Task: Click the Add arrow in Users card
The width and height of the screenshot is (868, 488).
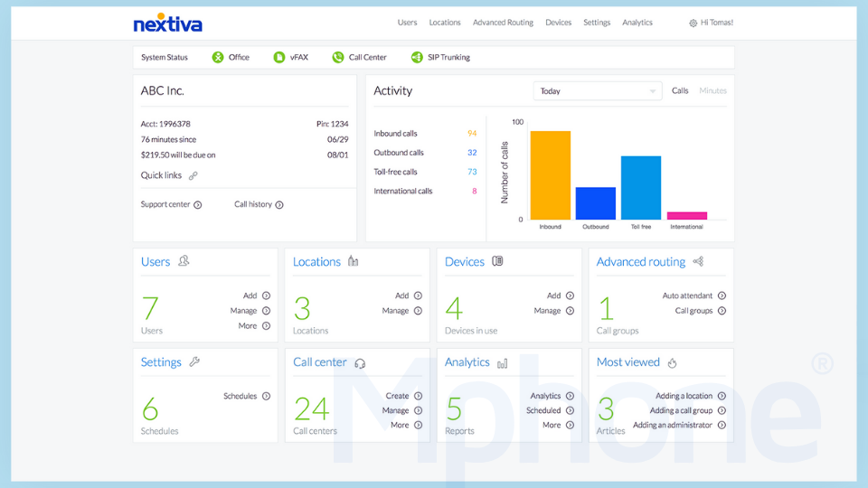Action: click(266, 296)
